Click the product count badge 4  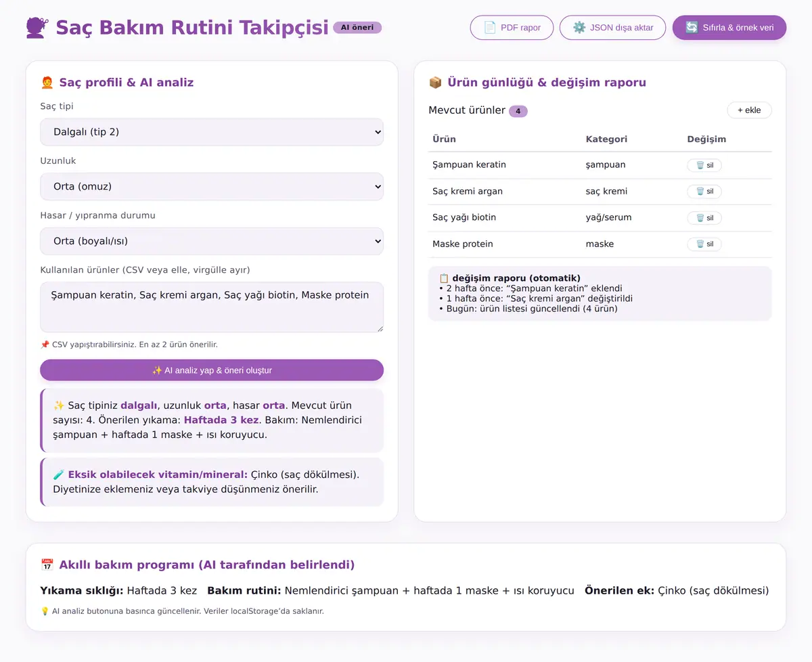pyautogui.click(x=518, y=111)
